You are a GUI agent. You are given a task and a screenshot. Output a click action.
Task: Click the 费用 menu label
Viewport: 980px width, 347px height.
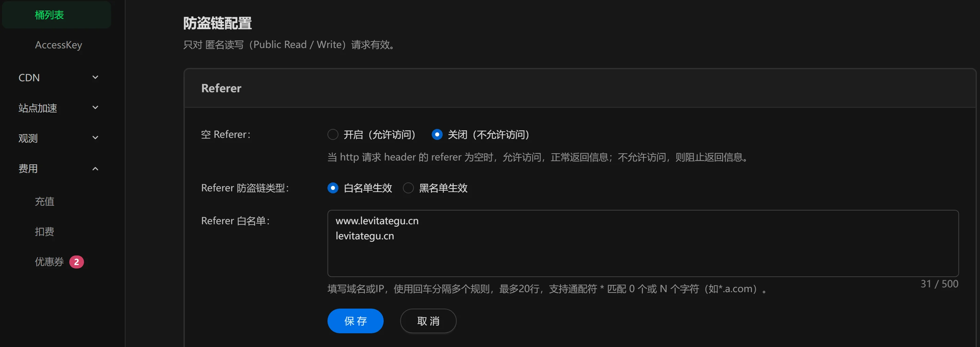pyautogui.click(x=28, y=169)
